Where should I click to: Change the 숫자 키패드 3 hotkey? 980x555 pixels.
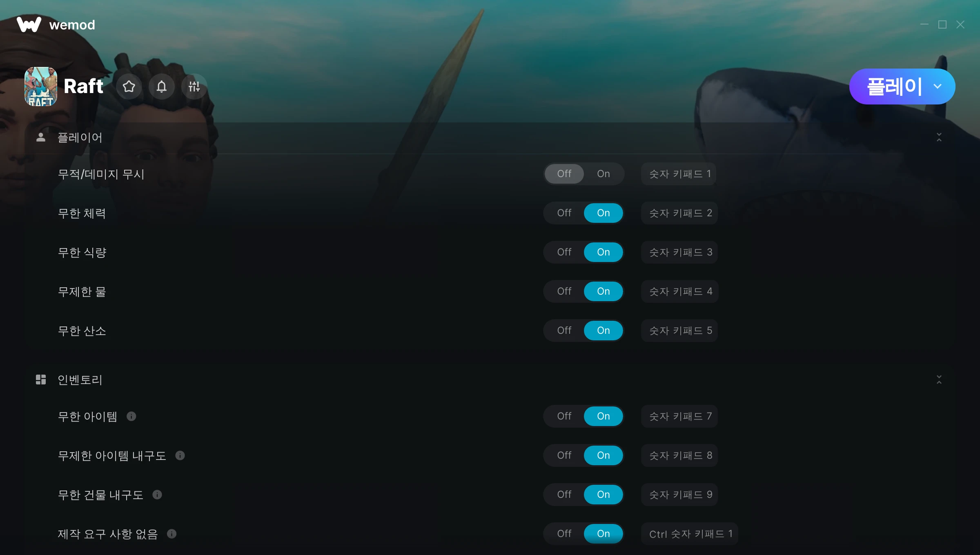679,252
